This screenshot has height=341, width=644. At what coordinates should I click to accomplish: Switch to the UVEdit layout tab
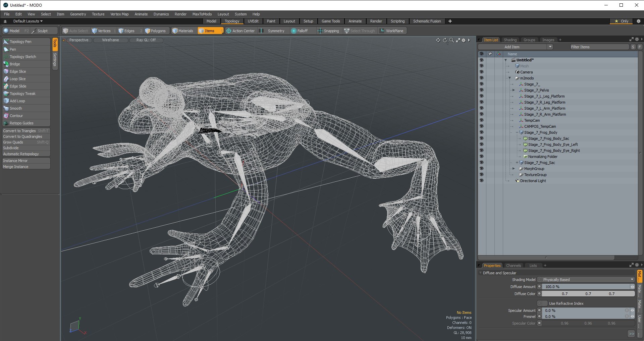(x=253, y=21)
